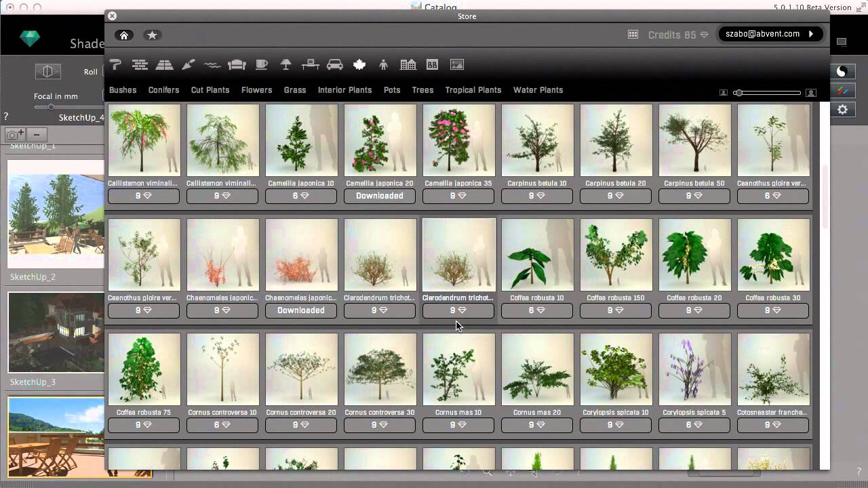Select the Cornus mas 20 thumbnail
868x488 pixels.
pos(537,369)
